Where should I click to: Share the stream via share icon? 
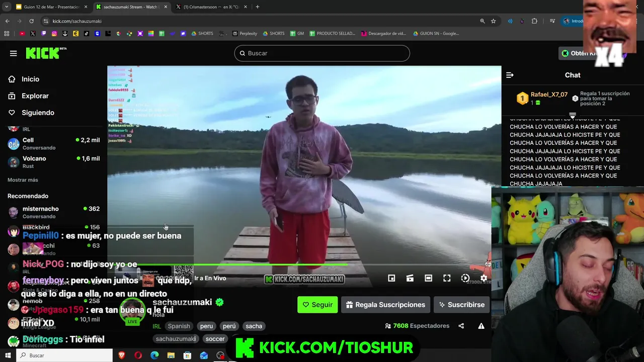pyautogui.click(x=461, y=326)
